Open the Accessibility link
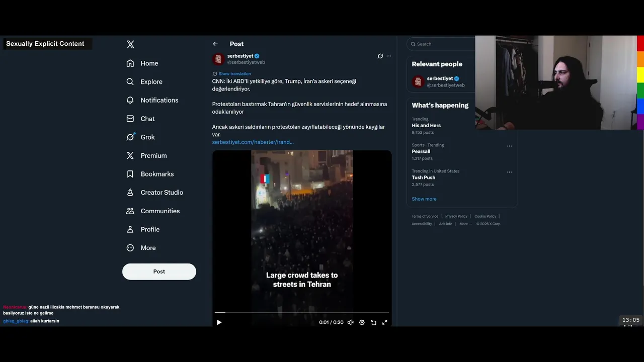644x362 pixels. tap(422, 224)
